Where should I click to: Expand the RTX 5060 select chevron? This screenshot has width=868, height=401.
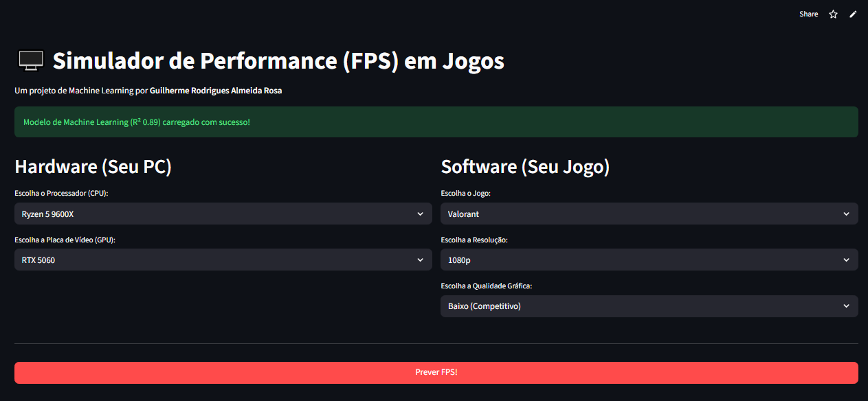420,260
